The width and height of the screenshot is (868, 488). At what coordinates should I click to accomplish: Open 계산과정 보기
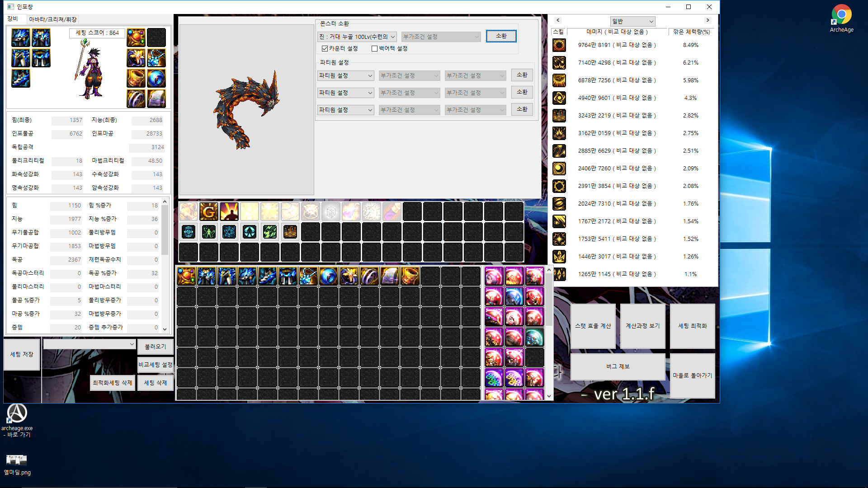[x=642, y=326]
